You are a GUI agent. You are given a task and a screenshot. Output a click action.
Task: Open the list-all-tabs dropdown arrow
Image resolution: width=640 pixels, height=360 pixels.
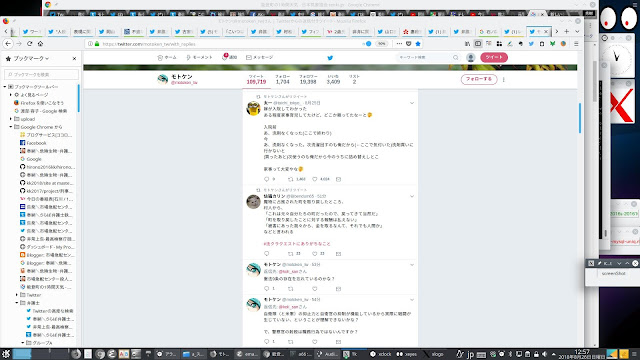577,31
